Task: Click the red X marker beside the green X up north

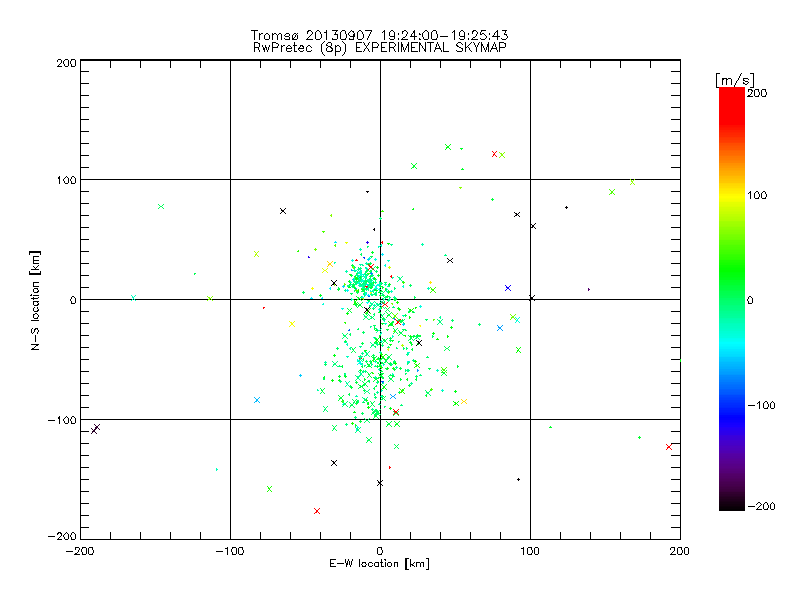Action: [x=494, y=154]
